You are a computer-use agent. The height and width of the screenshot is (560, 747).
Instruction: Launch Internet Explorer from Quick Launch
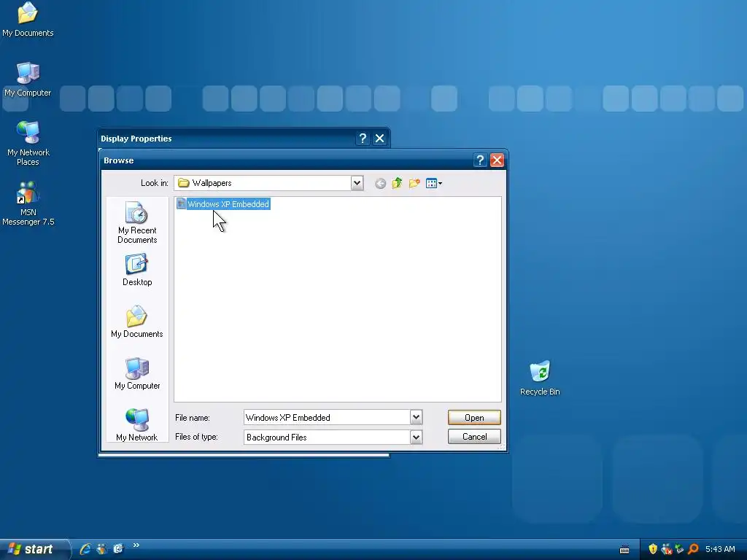85,549
